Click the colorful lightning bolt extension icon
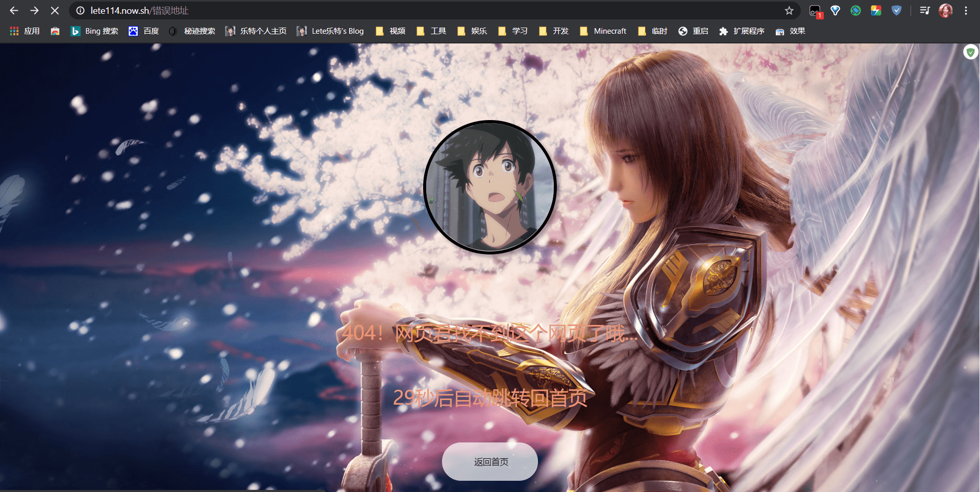Screen dimensions: 980x492 click(876, 11)
